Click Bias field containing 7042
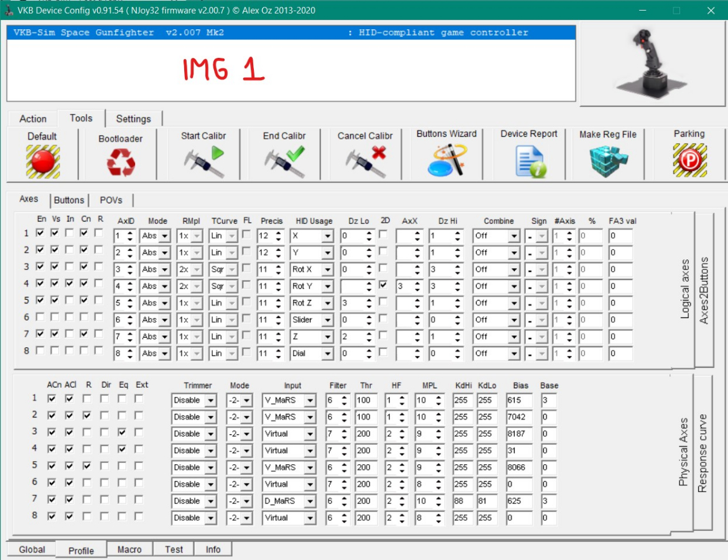 pyautogui.click(x=519, y=417)
